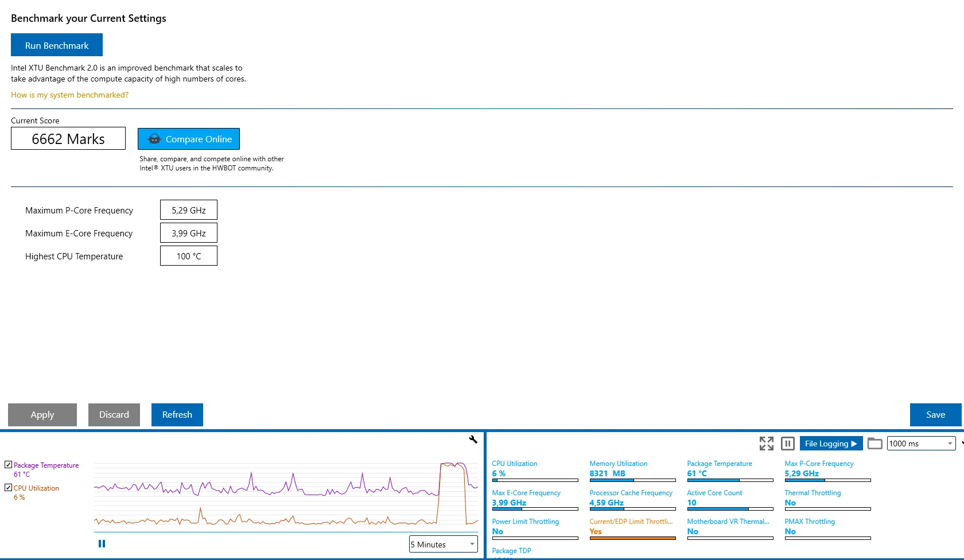Screen dimensions: 964x560
Task: Save the current profile
Action: click(x=935, y=415)
